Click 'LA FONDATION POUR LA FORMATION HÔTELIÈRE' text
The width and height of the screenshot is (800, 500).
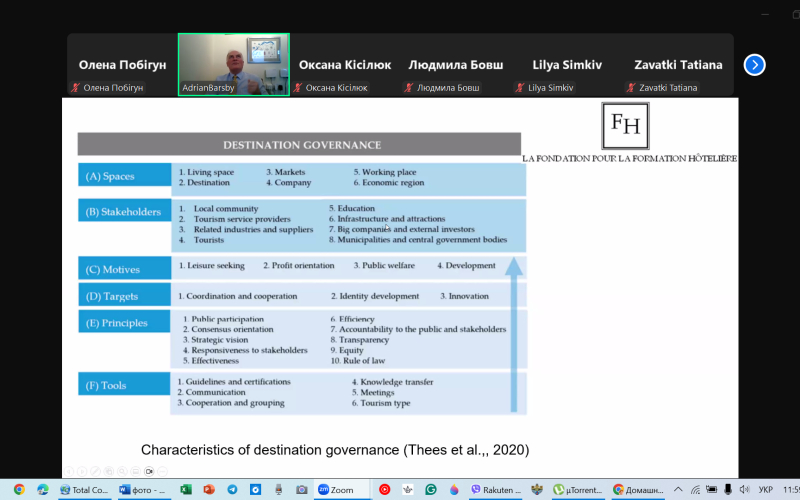coord(629,159)
